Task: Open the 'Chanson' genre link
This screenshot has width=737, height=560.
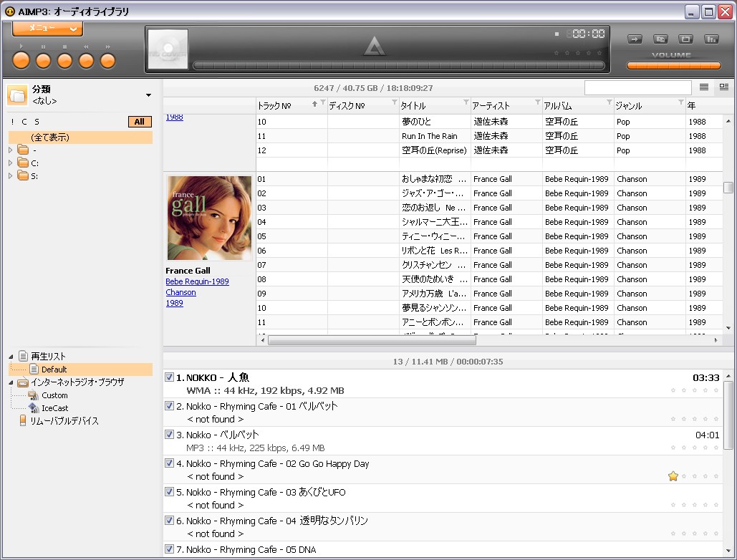Action: (181, 292)
